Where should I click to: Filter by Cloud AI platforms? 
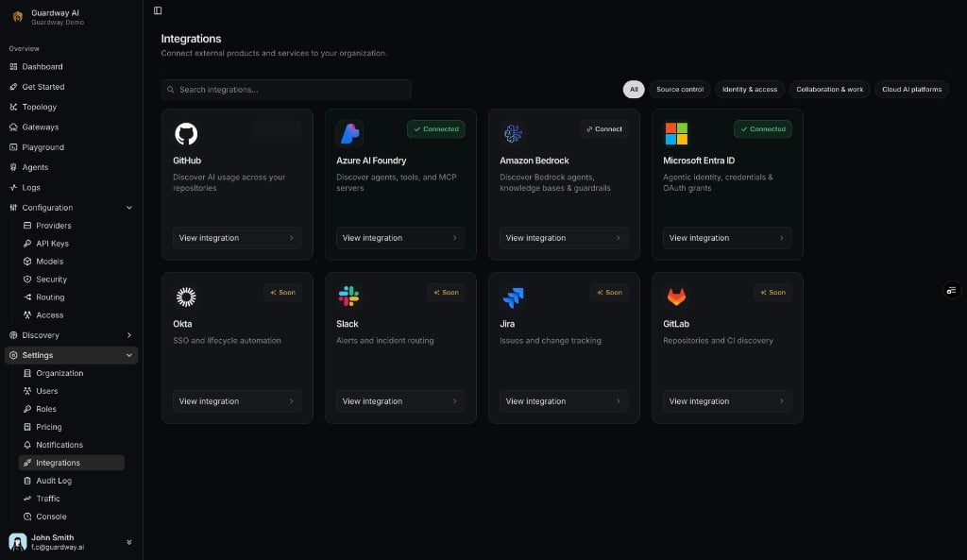click(911, 90)
